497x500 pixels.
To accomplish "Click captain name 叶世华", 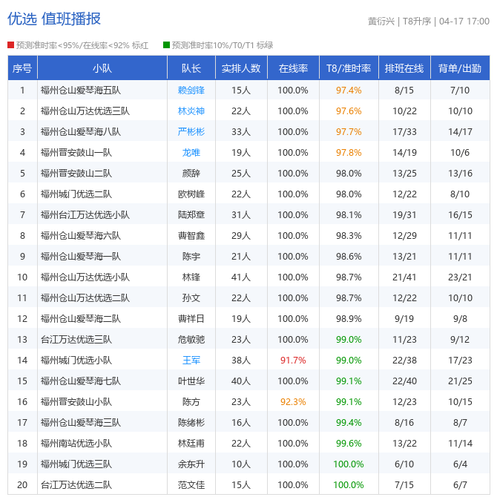I will click(x=191, y=381).
